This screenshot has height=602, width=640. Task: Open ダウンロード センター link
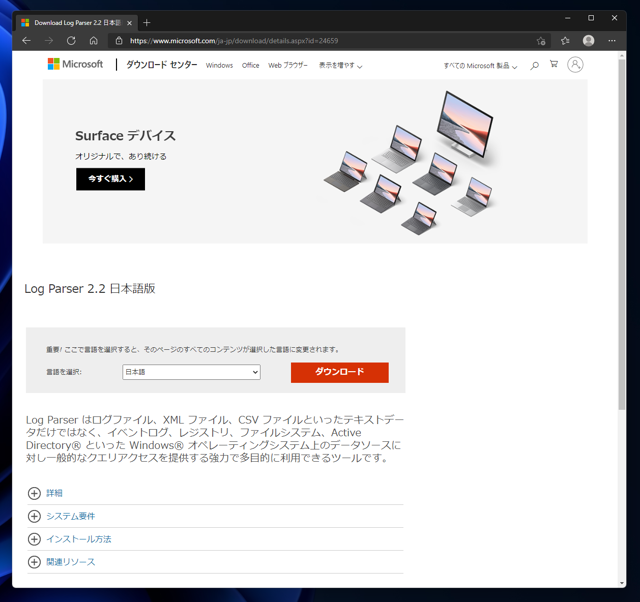pos(162,64)
